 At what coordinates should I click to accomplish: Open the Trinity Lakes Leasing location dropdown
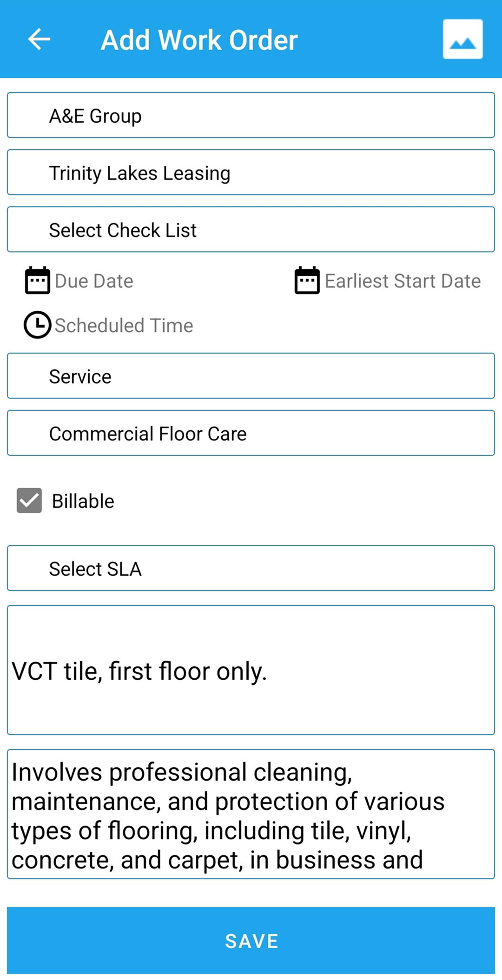251,172
